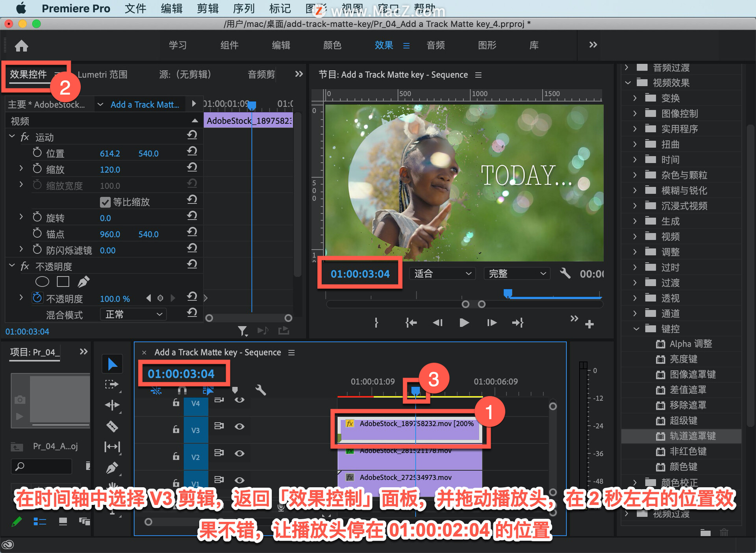
Task: Switch to the Audio workspace tab
Action: pos(435,45)
